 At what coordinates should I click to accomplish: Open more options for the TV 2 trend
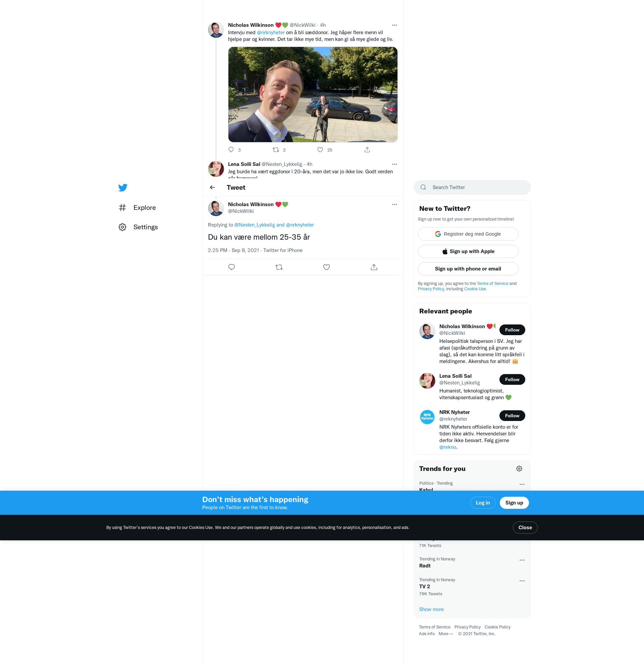[x=522, y=581]
